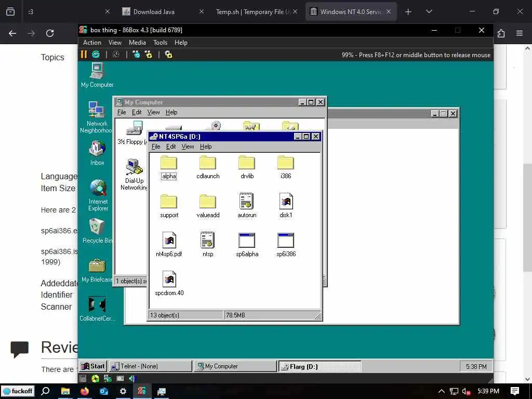Pause emulation with the 86Box pause icon
The image size is (532, 399).
(x=84, y=54)
